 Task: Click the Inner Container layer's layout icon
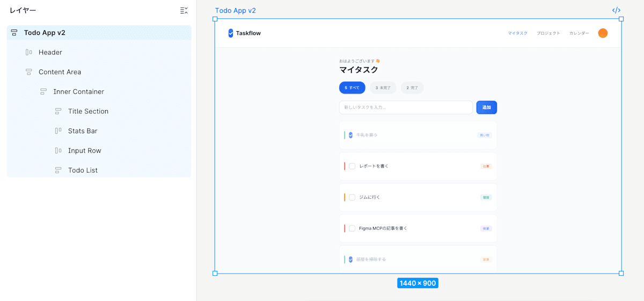click(43, 92)
